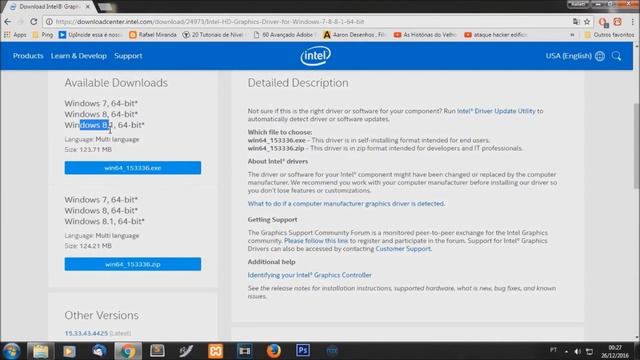Click the orange square extension icon
The height and width of the screenshot is (360, 640).
(617, 22)
